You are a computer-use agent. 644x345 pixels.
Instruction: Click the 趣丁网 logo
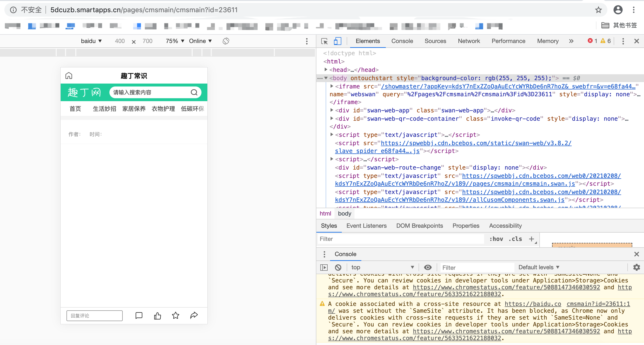(x=84, y=92)
